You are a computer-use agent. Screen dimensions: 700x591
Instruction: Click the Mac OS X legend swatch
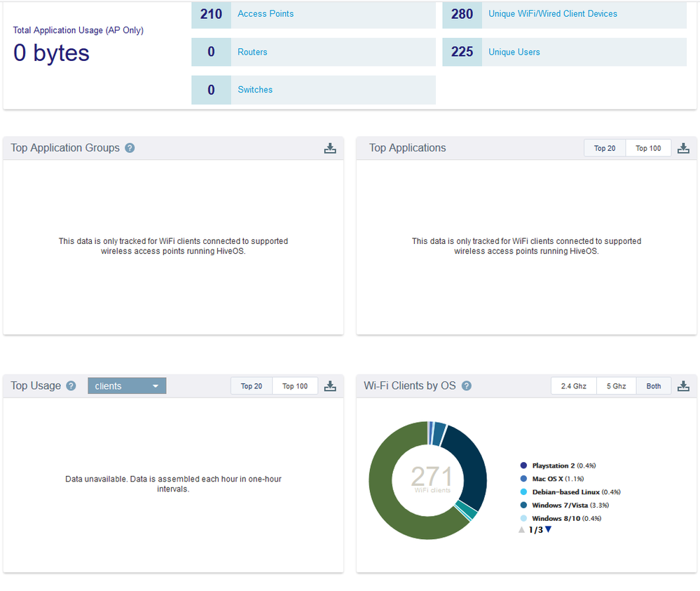(523, 478)
